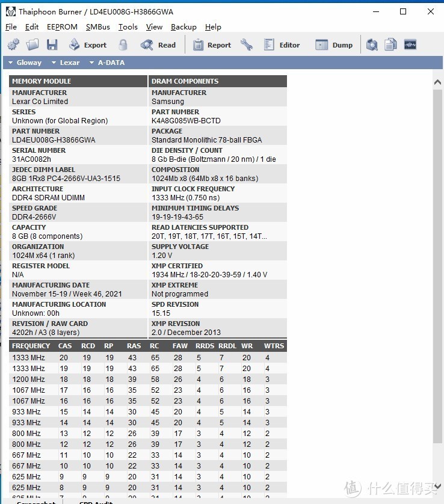Click the serial number 31AC0082h
The image size is (444, 504).
point(31,159)
